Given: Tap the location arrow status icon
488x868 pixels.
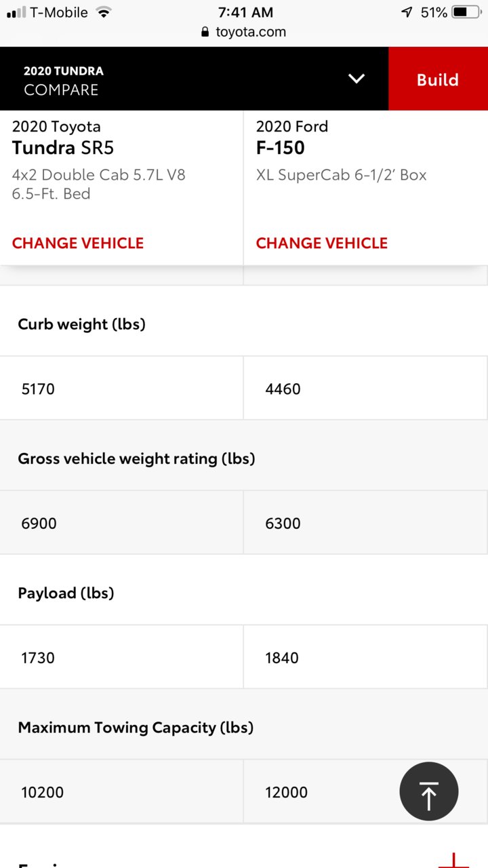Looking at the screenshot, I should click(x=407, y=12).
